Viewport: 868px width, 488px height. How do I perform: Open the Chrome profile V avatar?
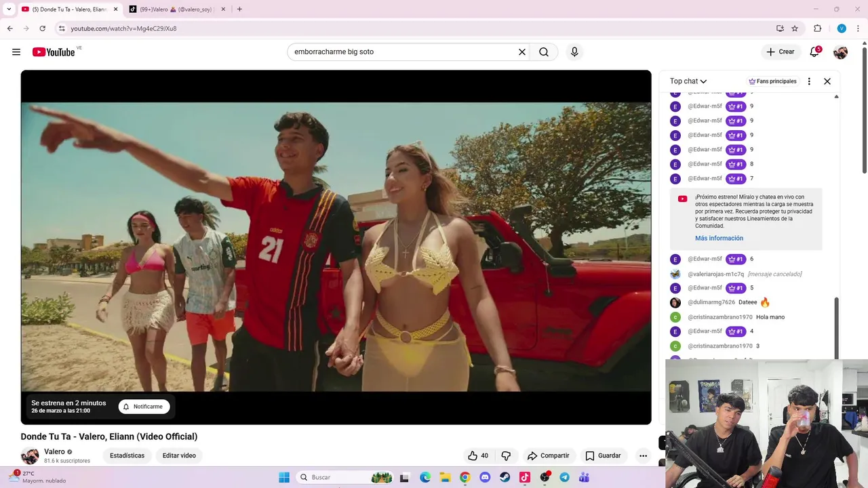(x=842, y=28)
